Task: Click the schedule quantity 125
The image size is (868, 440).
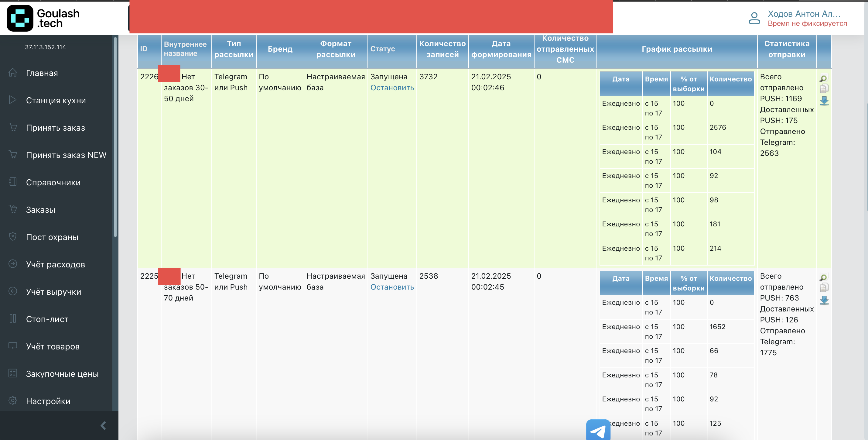Action: click(x=715, y=424)
